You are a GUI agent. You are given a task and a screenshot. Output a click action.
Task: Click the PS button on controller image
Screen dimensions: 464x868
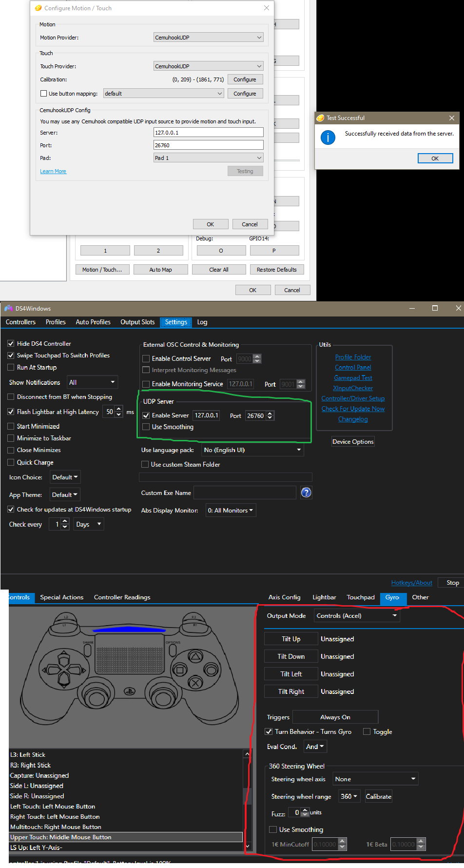click(130, 690)
